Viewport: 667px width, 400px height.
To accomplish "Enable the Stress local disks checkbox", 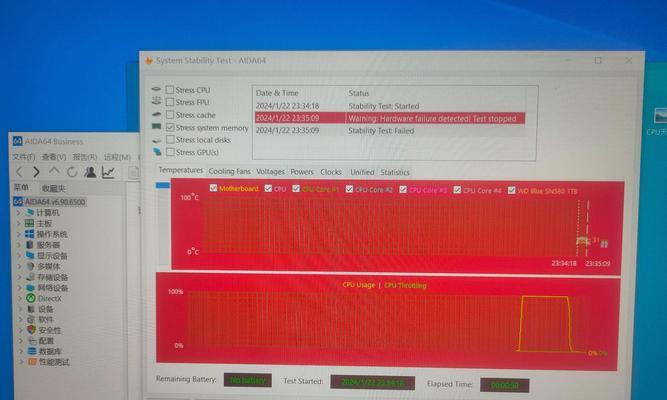I will point(170,140).
